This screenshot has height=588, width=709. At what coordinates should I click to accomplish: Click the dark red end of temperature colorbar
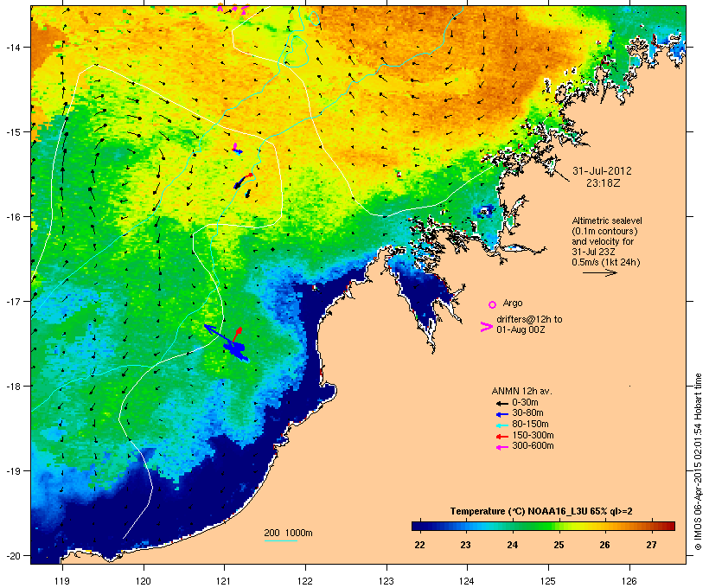point(668,526)
